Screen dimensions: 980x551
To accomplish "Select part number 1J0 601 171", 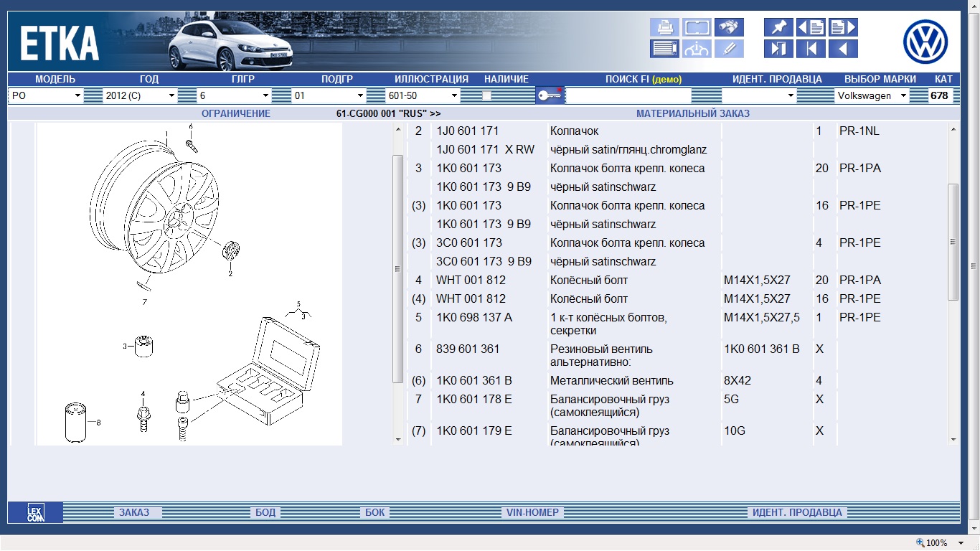I will pos(467,131).
